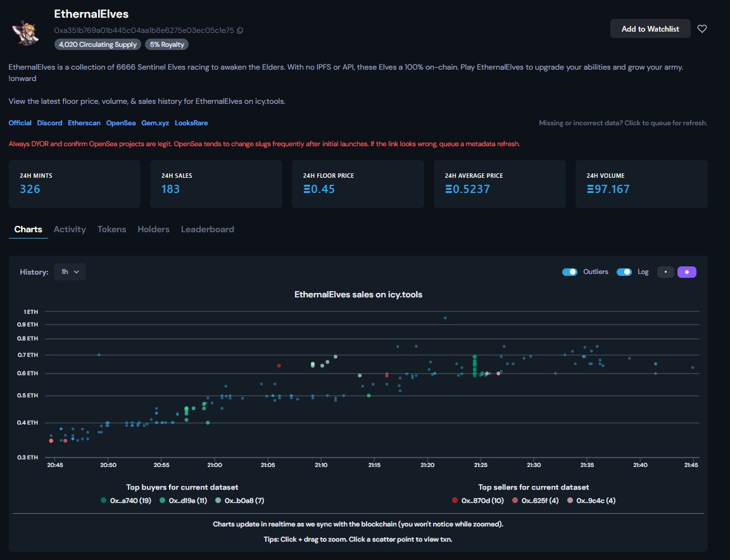Viewport: 730px width, 560px height.
Task: Switch to the Tokens tab
Action: pyautogui.click(x=111, y=229)
